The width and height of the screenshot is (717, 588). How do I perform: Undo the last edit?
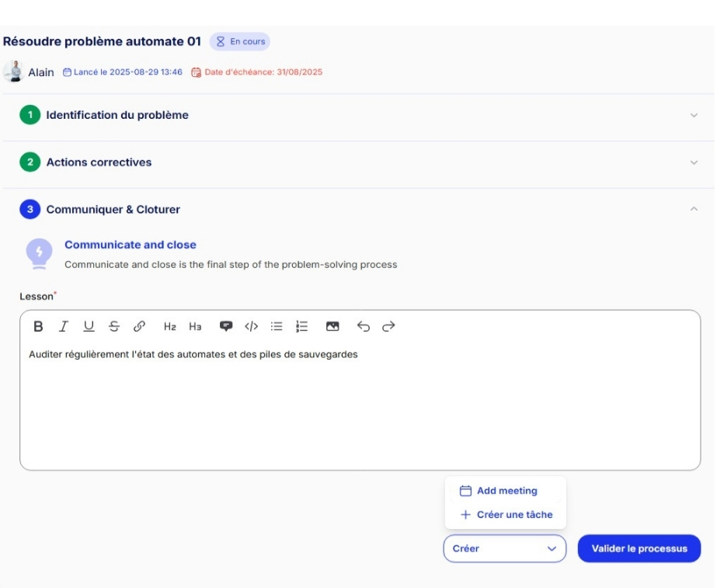[x=364, y=327]
